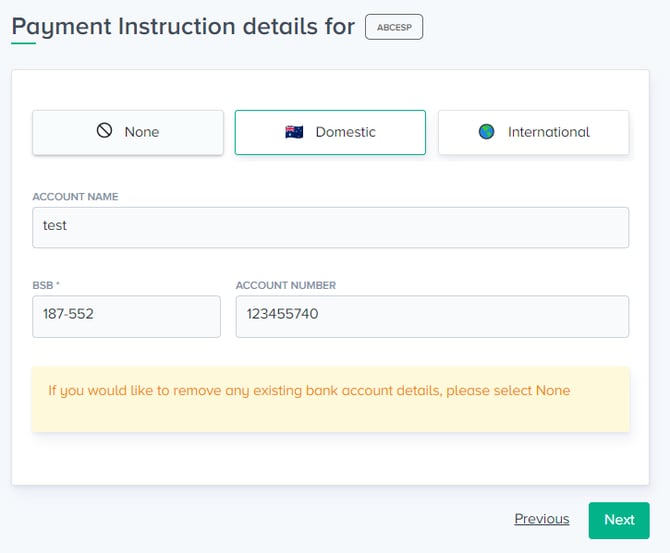Click the Account Number field
Viewport: 670px width, 553px height.
pyautogui.click(x=432, y=316)
